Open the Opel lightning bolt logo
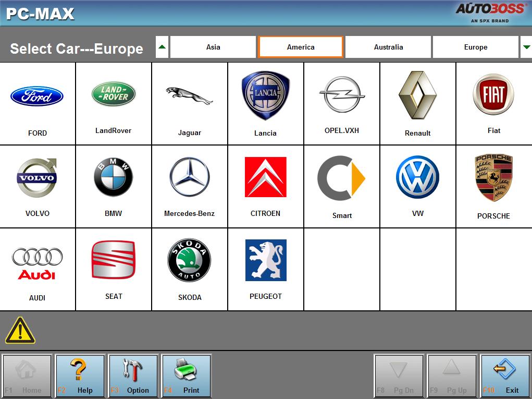 coord(342,94)
